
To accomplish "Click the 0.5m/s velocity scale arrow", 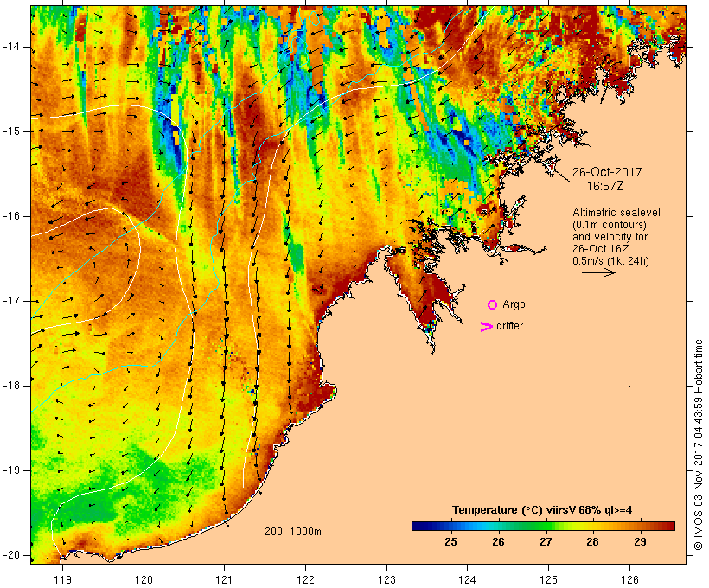I will tap(598, 272).
